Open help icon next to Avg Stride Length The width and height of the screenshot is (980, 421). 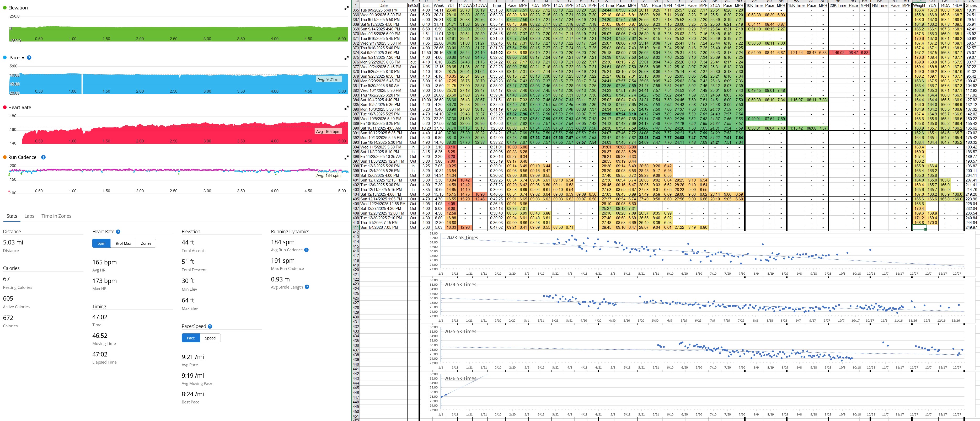tap(307, 287)
